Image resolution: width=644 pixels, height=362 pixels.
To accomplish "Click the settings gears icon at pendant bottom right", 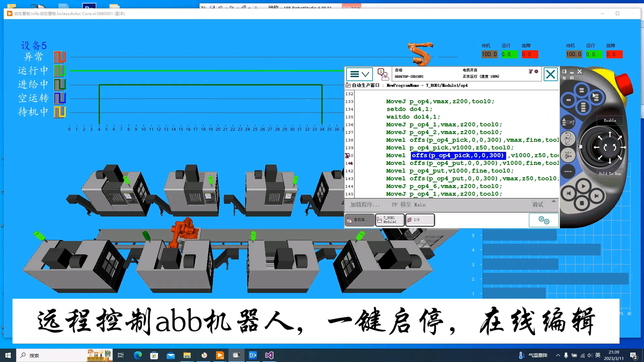I will pyautogui.click(x=543, y=220).
